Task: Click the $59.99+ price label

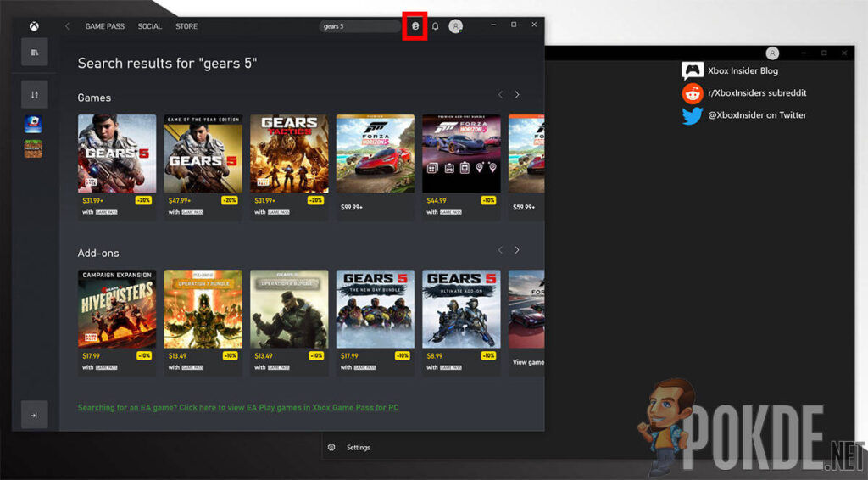Action: (524, 207)
